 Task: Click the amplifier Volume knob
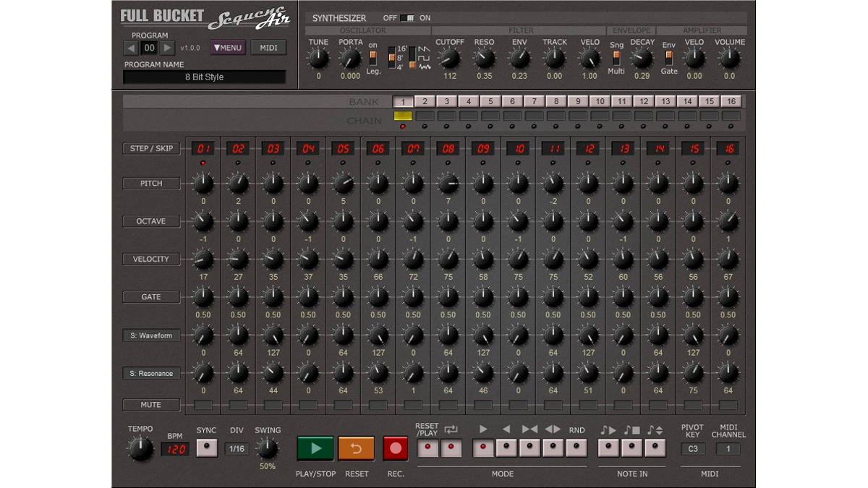click(730, 59)
